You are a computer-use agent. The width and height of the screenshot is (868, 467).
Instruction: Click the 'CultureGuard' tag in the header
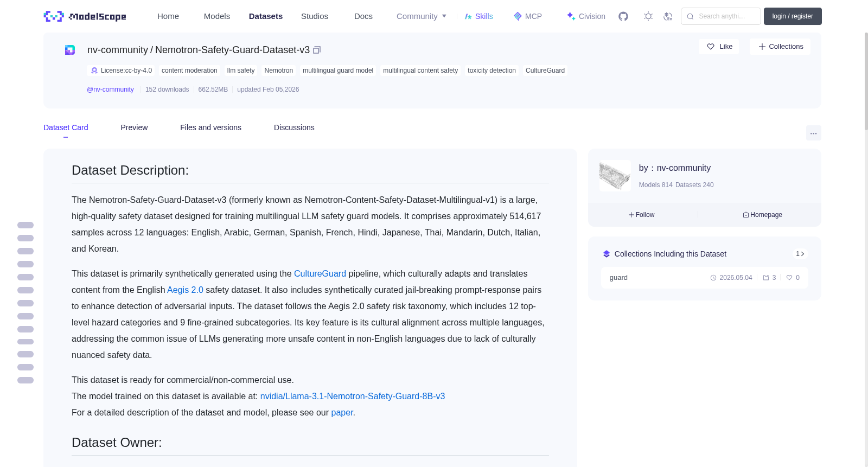[x=545, y=71]
